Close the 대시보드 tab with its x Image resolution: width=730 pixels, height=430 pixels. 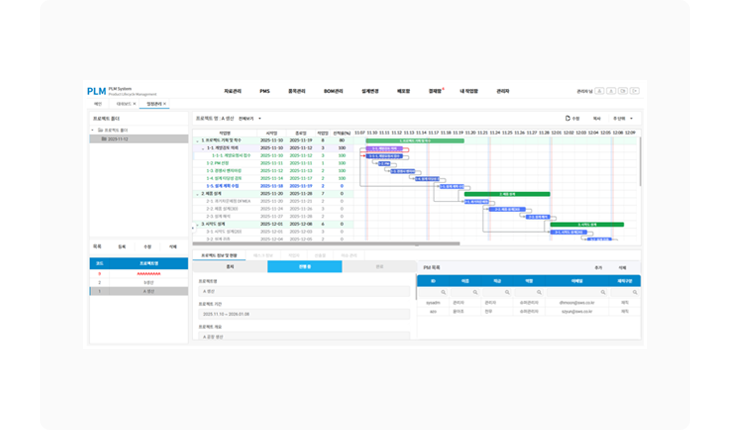[135, 104]
